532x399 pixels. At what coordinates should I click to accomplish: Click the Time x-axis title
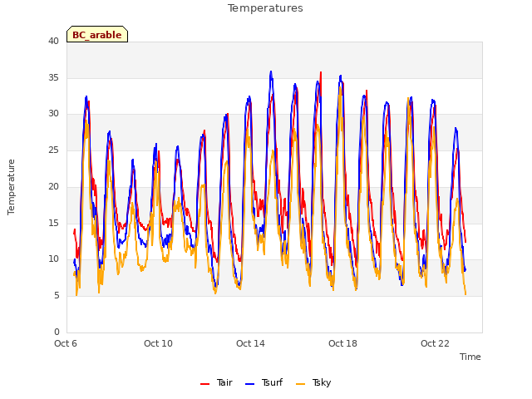click(470, 357)
